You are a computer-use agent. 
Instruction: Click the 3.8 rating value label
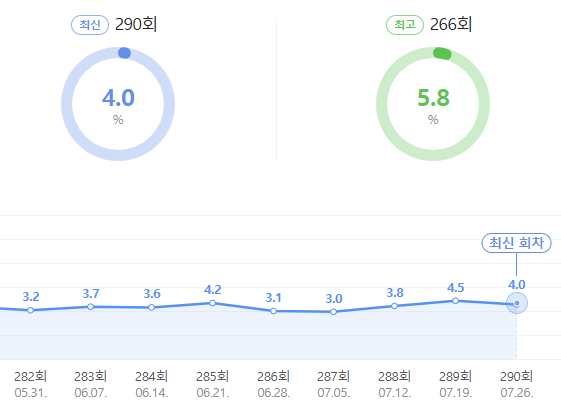pos(395,293)
